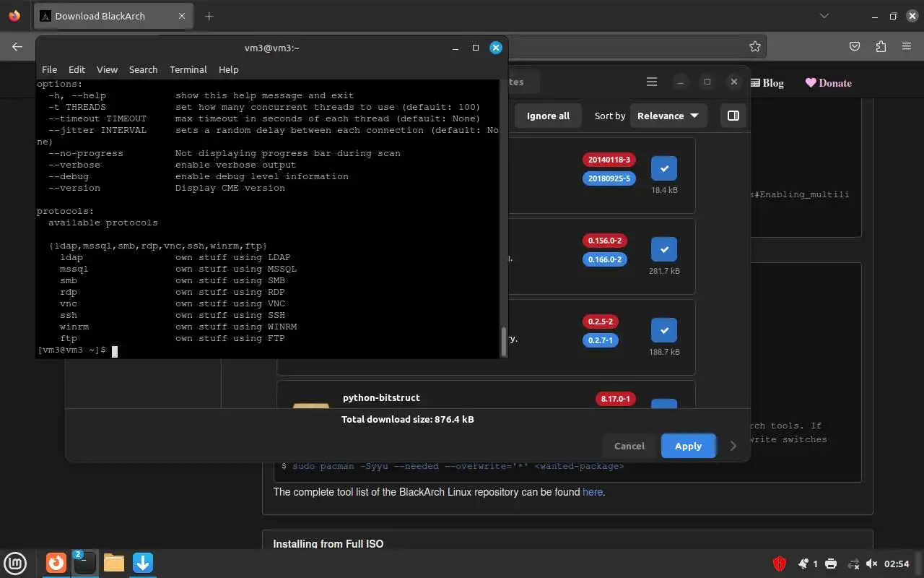This screenshot has height=578, width=924.
Task: Open the terminal File menu
Action: [49, 69]
